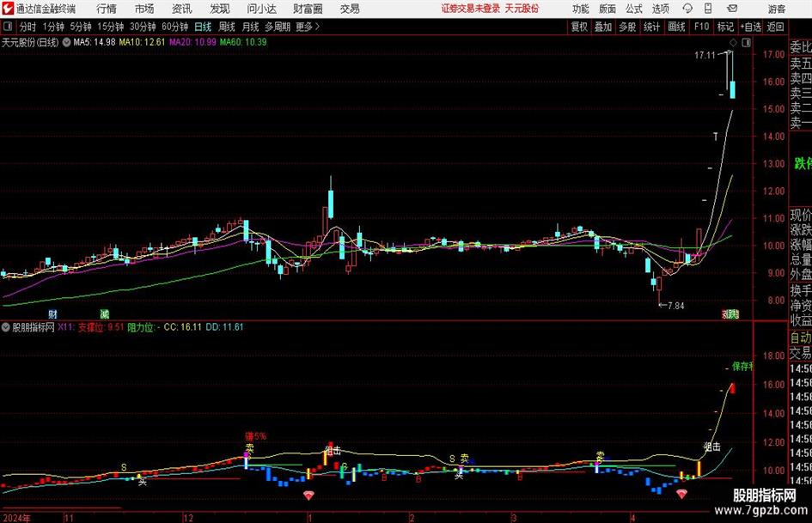Click the MA20: 10.99 value label
This screenshot has width=812, height=523.
point(192,42)
